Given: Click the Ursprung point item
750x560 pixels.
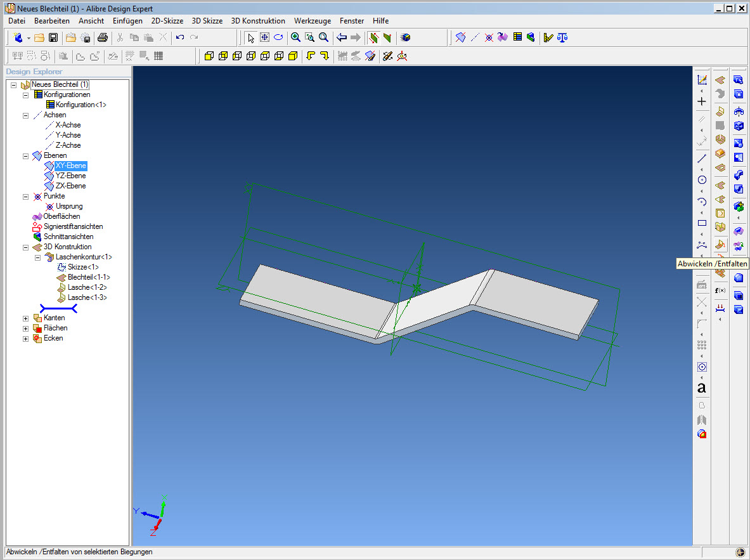Looking at the screenshot, I should pyautogui.click(x=69, y=206).
